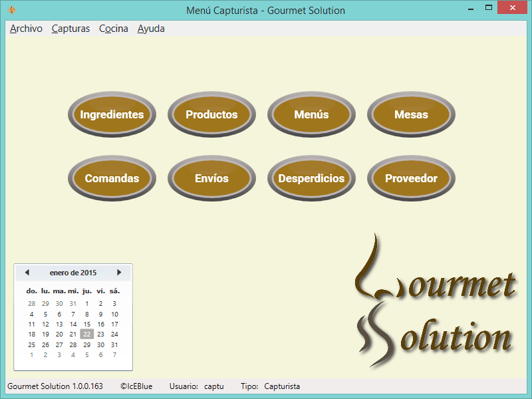532x399 pixels.
Task: Go to the Mesas screen
Action: pos(411,114)
